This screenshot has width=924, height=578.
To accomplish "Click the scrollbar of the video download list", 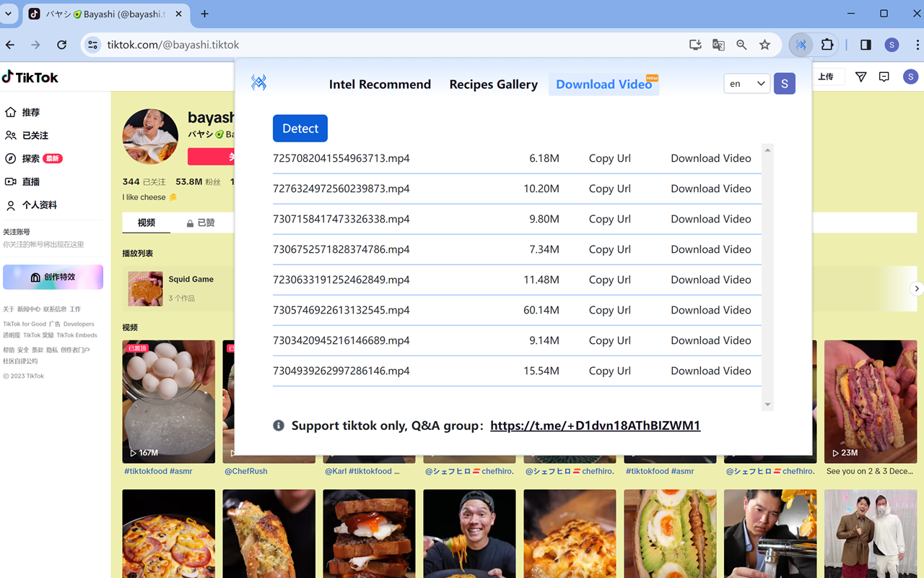I will click(767, 275).
